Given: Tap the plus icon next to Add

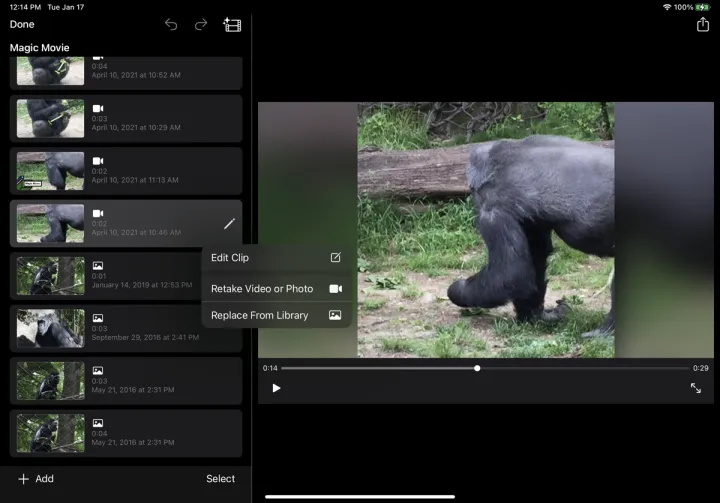Looking at the screenshot, I should [24, 479].
